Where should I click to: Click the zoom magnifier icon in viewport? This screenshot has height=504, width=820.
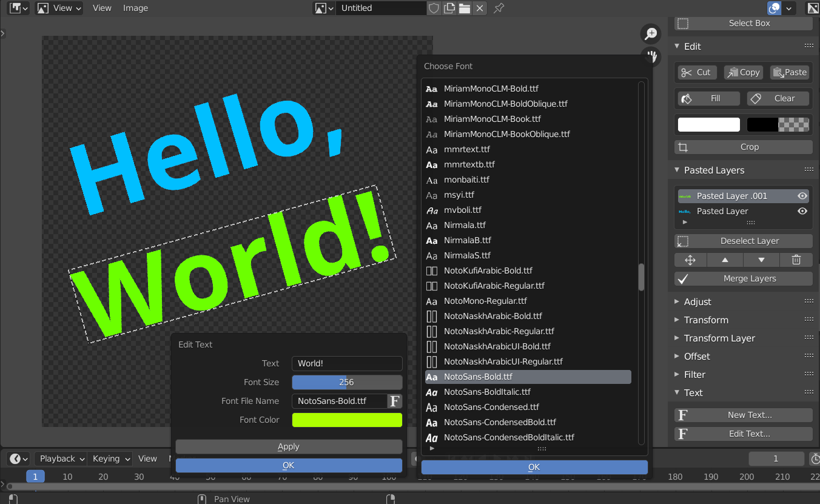pos(651,34)
